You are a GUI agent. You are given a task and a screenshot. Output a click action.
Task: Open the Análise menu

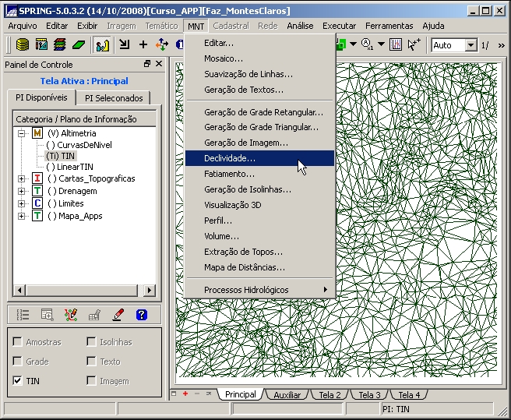(x=300, y=26)
